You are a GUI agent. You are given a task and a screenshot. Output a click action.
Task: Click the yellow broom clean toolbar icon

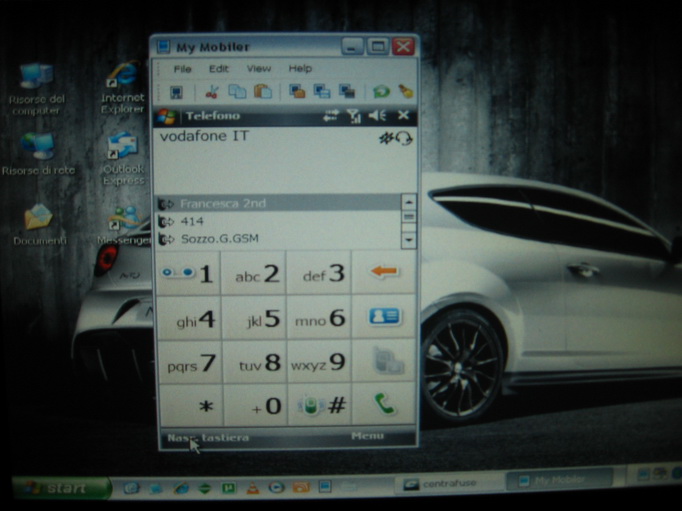point(405,91)
